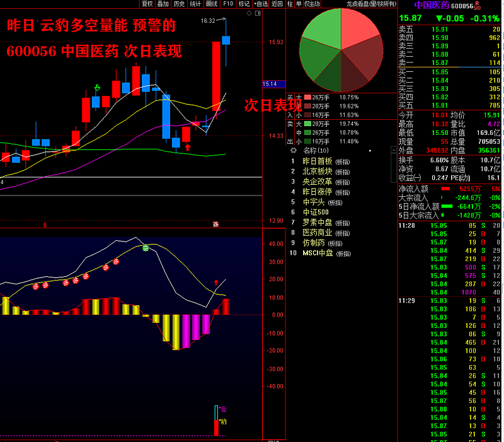Click the green down-arrow signal on the candlestick chart
This screenshot has height=442, width=504.
[x=97, y=88]
